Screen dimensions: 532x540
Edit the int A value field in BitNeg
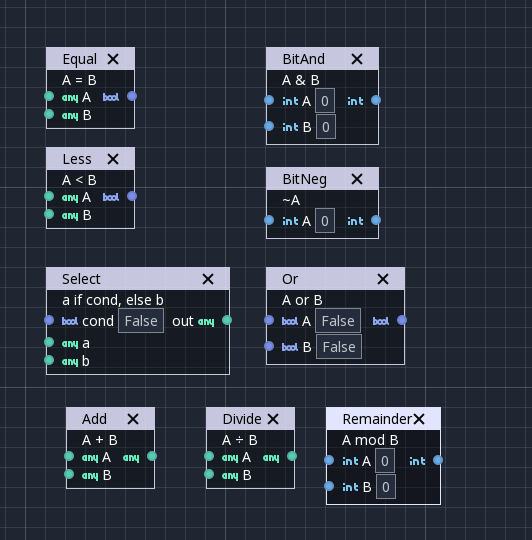click(325, 221)
